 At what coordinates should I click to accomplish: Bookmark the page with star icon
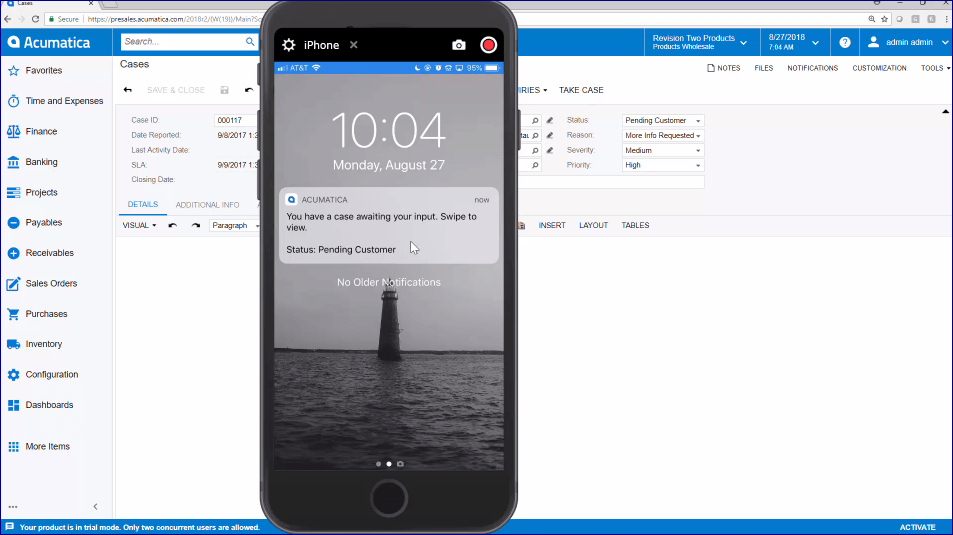click(x=884, y=19)
